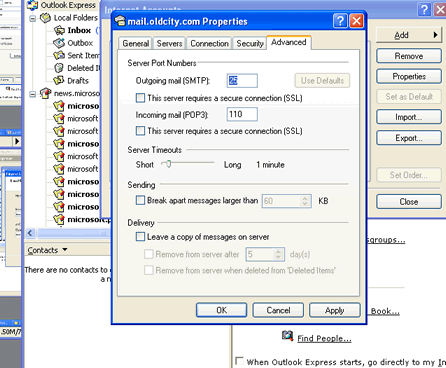
Task: Select the Inbox folder label
Action: click(x=79, y=30)
